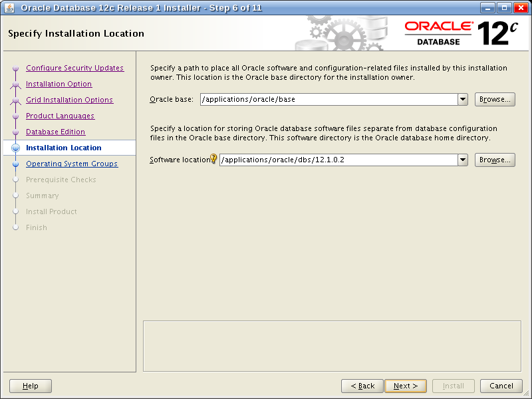This screenshot has height=399, width=532.
Task: Expand the Software location path dropdown
Action: tap(463, 160)
